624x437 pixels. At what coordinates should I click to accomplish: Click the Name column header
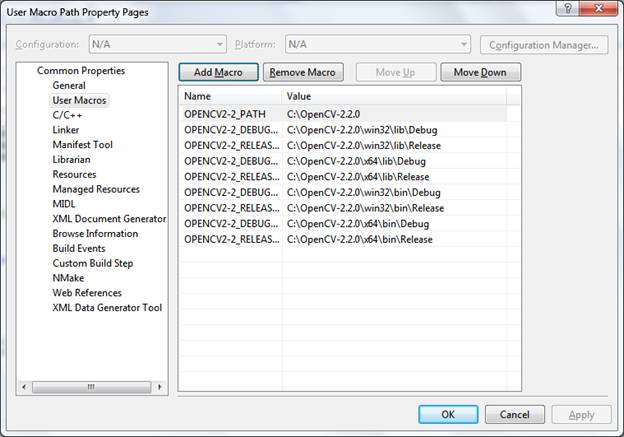pos(230,96)
